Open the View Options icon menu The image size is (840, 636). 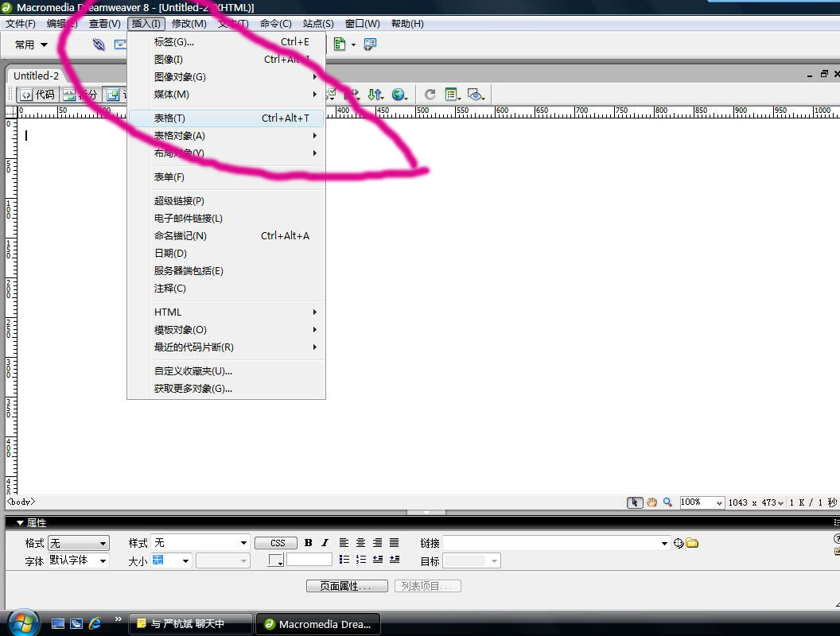click(453, 95)
